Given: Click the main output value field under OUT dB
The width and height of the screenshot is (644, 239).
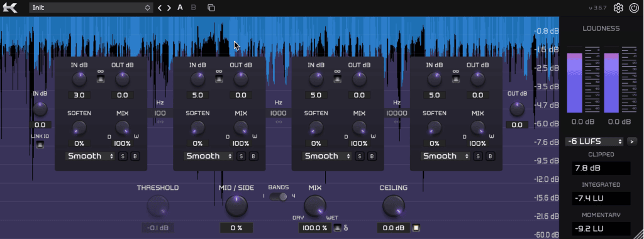Looking at the screenshot, I should tap(517, 125).
